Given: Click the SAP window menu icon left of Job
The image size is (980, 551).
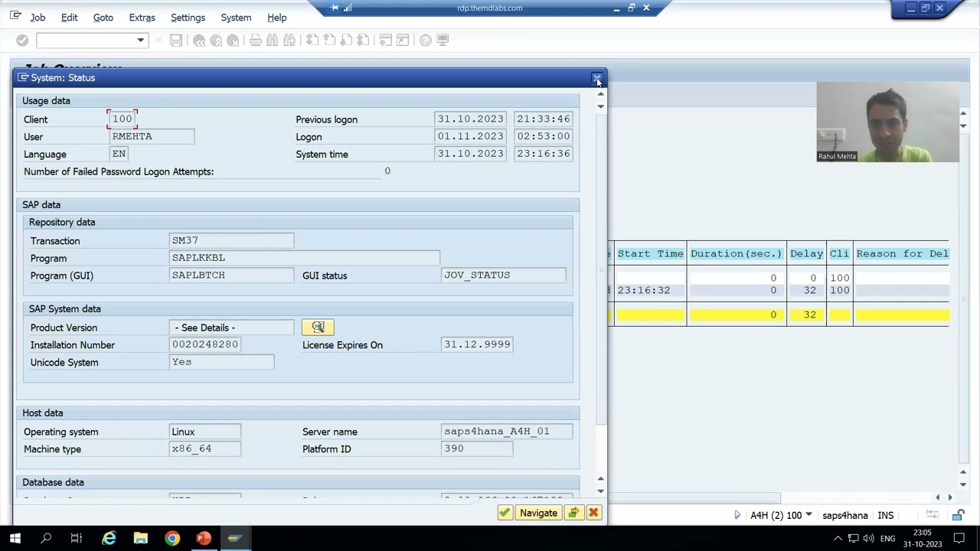Looking at the screenshot, I should click(x=15, y=16).
